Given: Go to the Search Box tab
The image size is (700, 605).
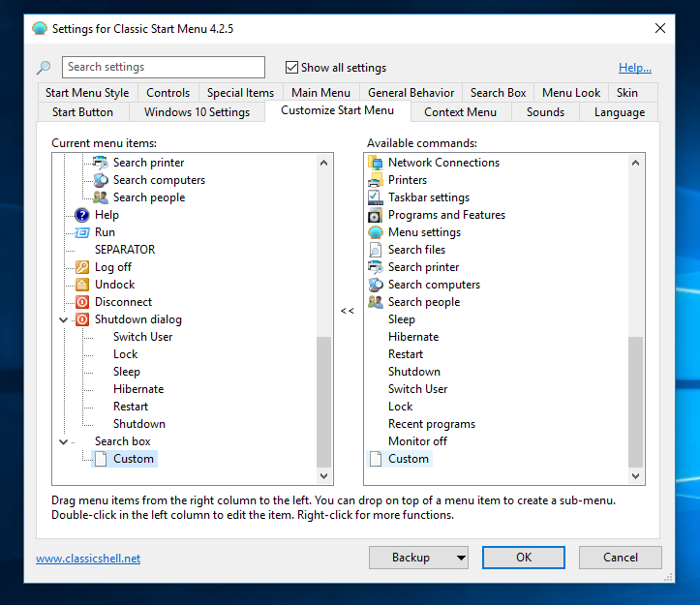Looking at the screenshot, I should click(499, 93).
